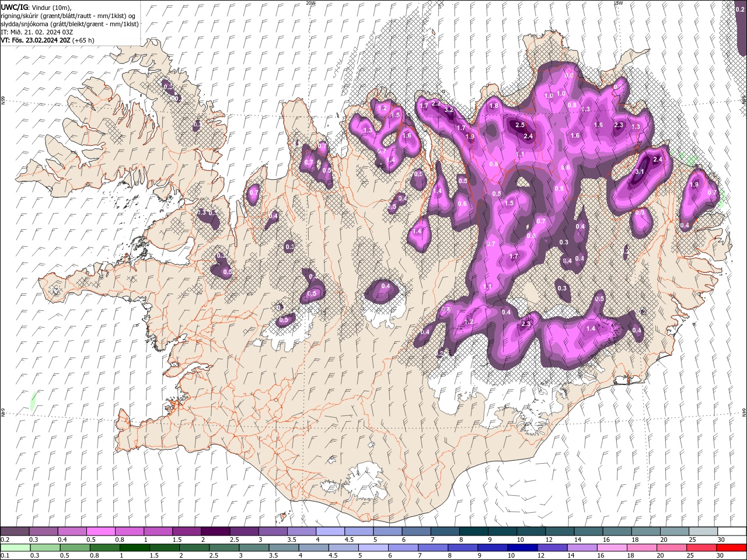The width and height of the screenshot is (747, 560).
Task: Select the '30' label, top legend row
Action: pyautogui.click(x=721, y=540)
